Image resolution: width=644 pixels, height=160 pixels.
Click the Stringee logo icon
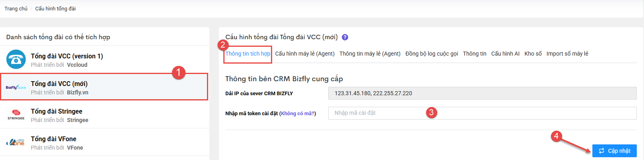[16, 114]
